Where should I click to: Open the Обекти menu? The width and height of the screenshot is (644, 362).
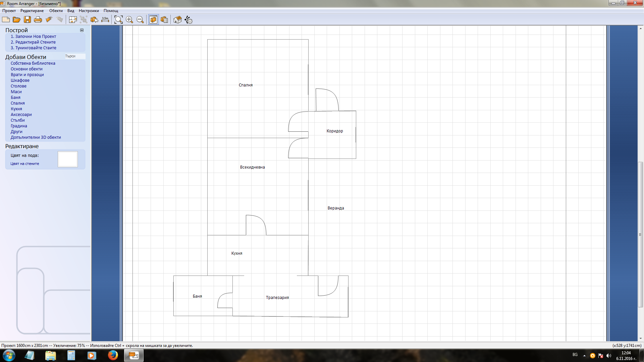pos(56,11)
